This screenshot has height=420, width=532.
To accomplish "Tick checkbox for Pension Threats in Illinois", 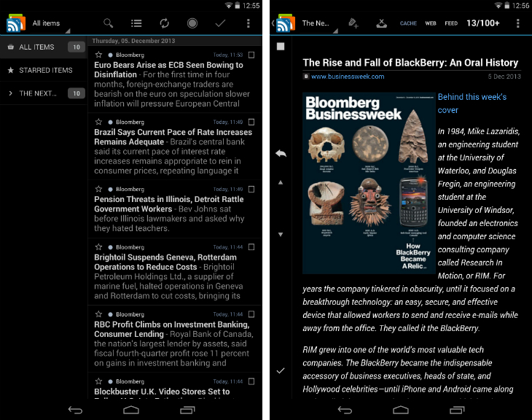I will click(251, 189).
